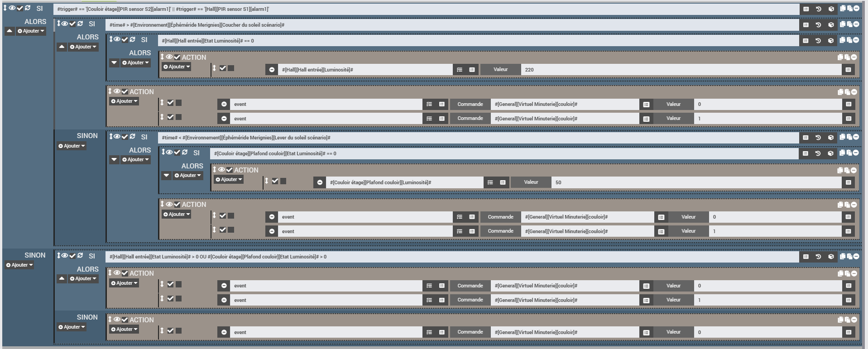Viewport: 868px width, 349px height.
Task: Open Ajouter under the outer SINON of the #trigger# block
Action: (19, 265)
